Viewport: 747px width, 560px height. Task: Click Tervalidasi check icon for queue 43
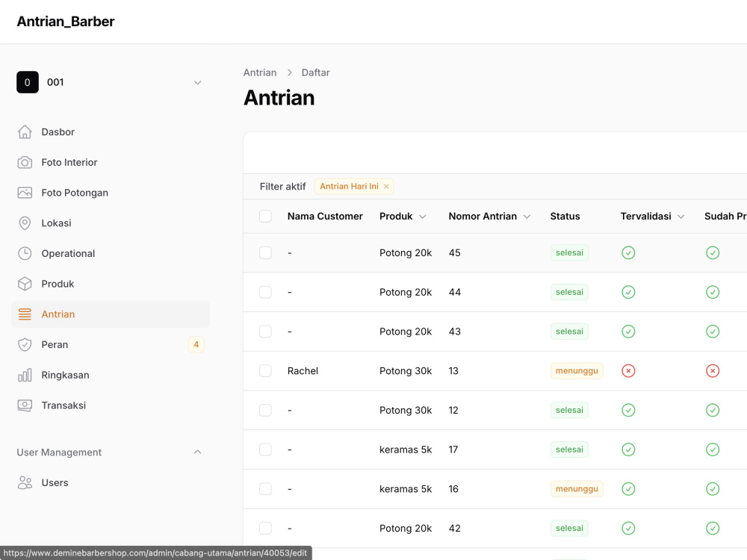[628, 332]
